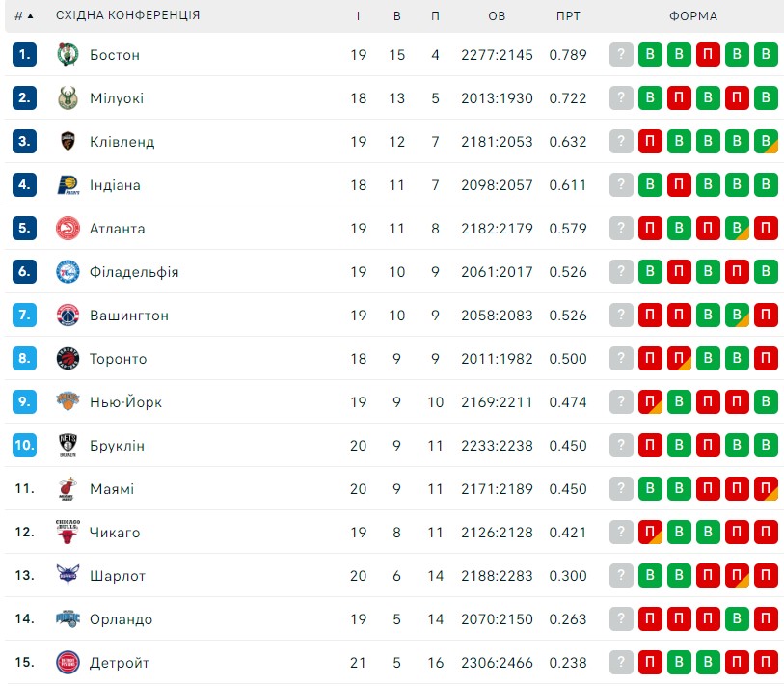This screenshot has width=784, height=686.
Task: Sort standings by the ПРТ column
Action: coord(568,16)
